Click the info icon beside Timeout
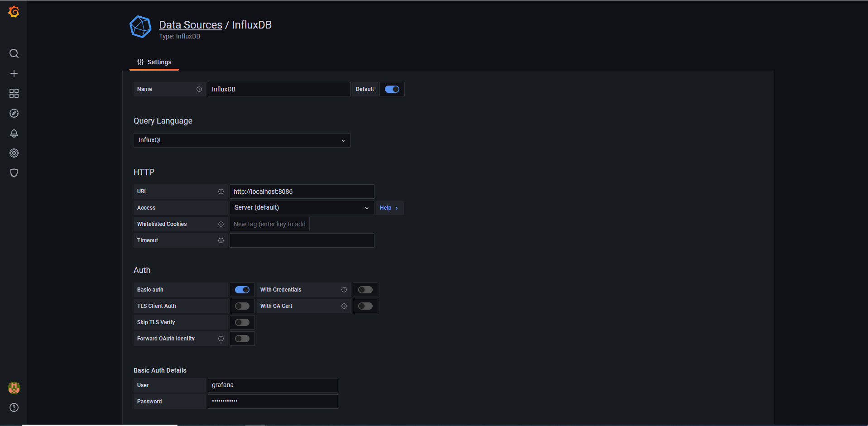Screen dimensions: 868x426 [x=221, y=240]
